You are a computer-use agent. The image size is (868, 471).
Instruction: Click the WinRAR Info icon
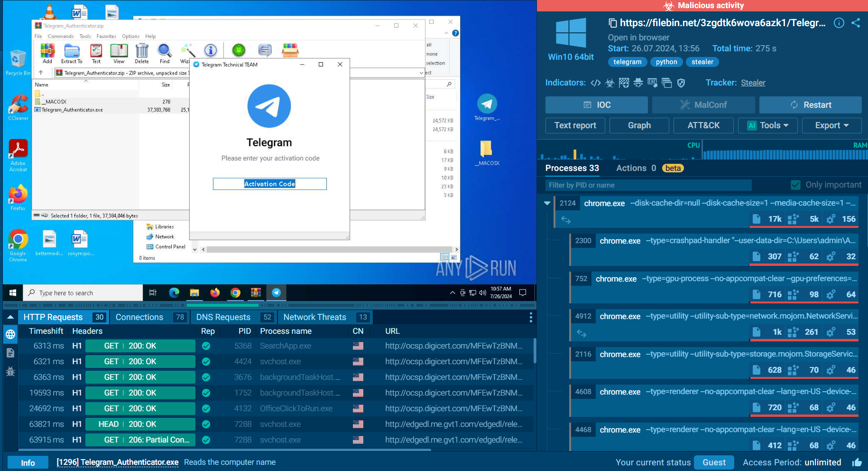pos(211,50)
